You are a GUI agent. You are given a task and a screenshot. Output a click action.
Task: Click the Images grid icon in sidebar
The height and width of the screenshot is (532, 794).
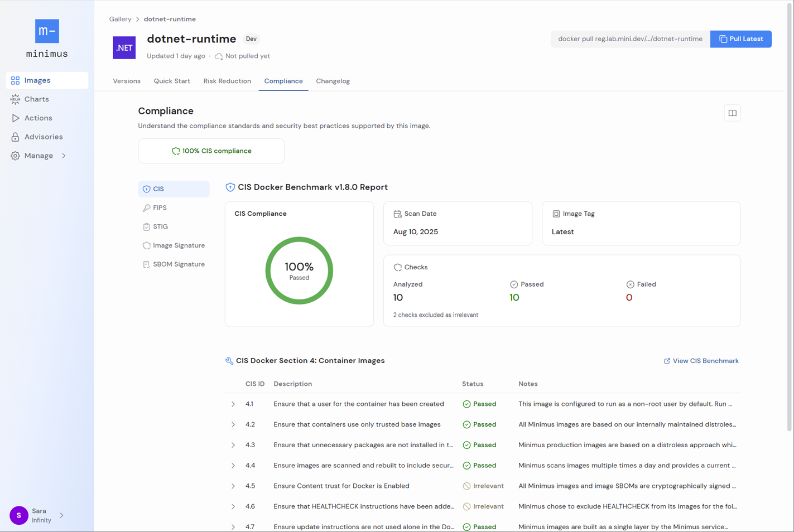(15, 80)
